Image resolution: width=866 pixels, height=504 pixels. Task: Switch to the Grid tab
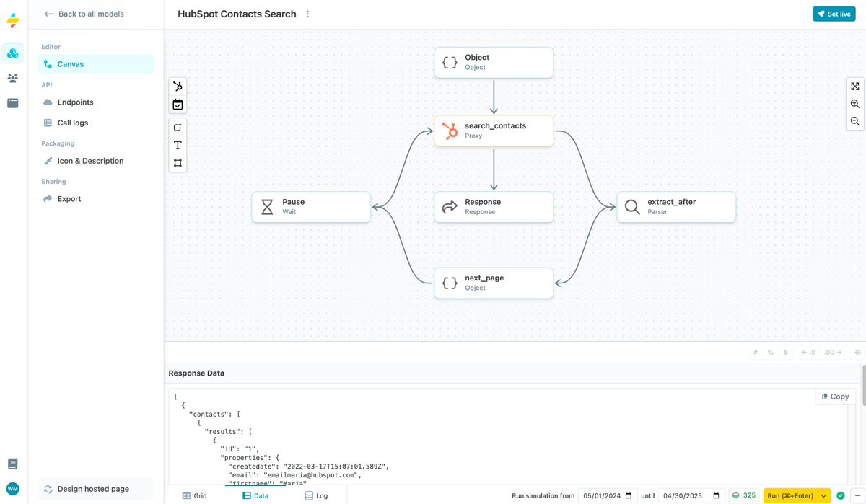pyautogui.click(x=195, y=496)
